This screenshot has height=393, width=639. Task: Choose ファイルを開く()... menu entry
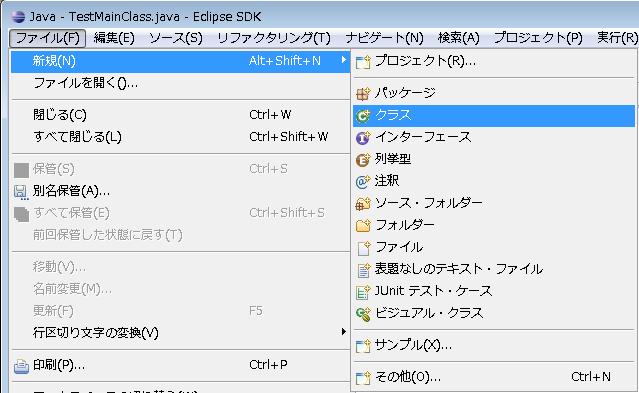(x=180, y=84)
